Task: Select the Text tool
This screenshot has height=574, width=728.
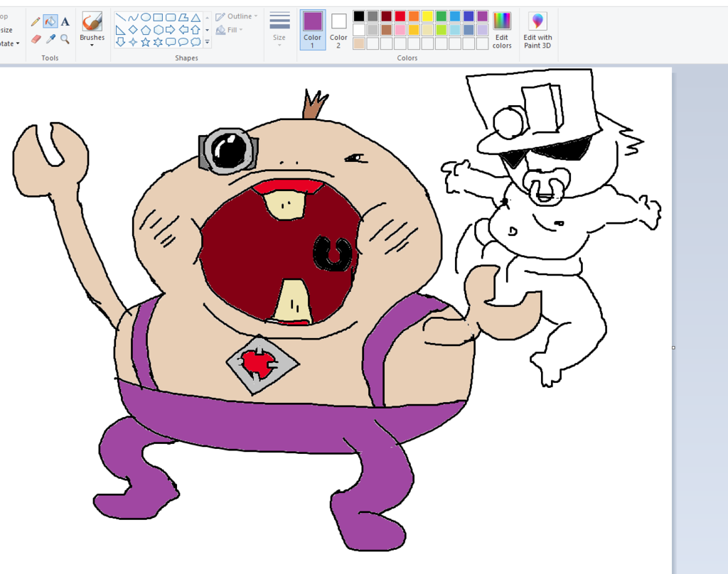Action: [65, 22]
